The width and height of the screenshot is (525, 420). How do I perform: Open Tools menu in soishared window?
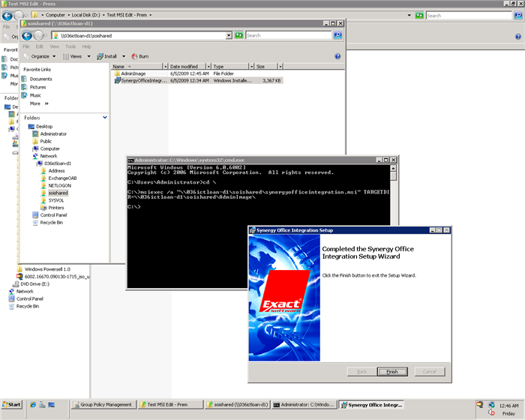pyautogui.click(x=70, y=46)
